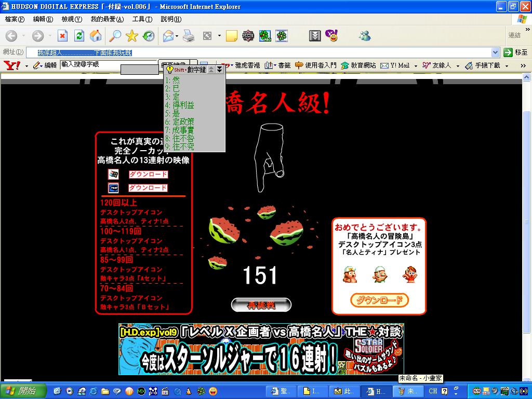The width and height of the screenshot is (532, 399).
Task: Open the History icon
Action: tap(148, 36)
